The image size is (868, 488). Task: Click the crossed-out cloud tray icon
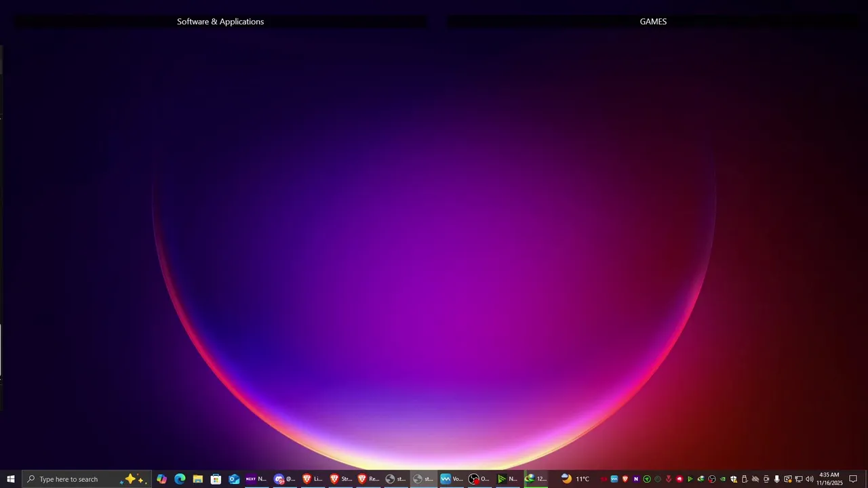(755, 479)
